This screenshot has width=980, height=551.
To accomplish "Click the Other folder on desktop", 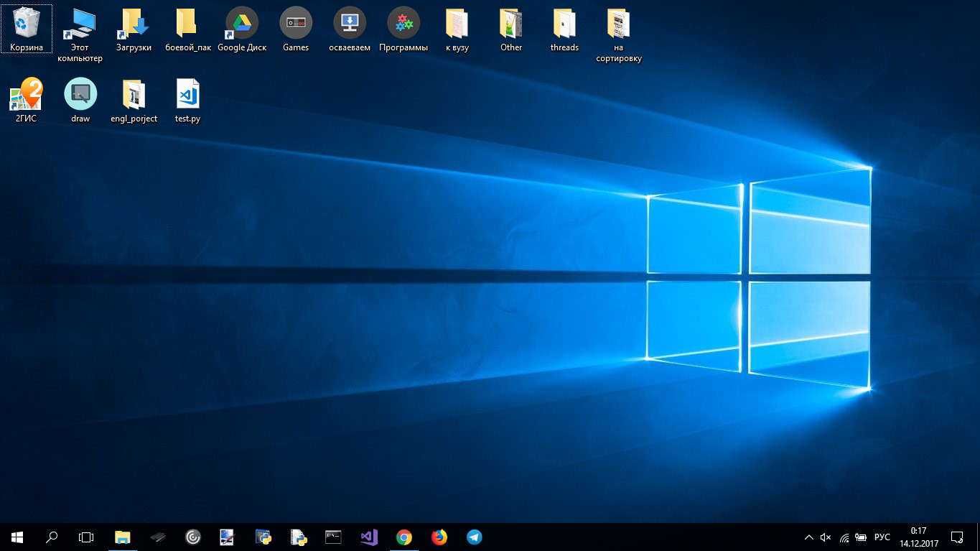I will (511, 29).
